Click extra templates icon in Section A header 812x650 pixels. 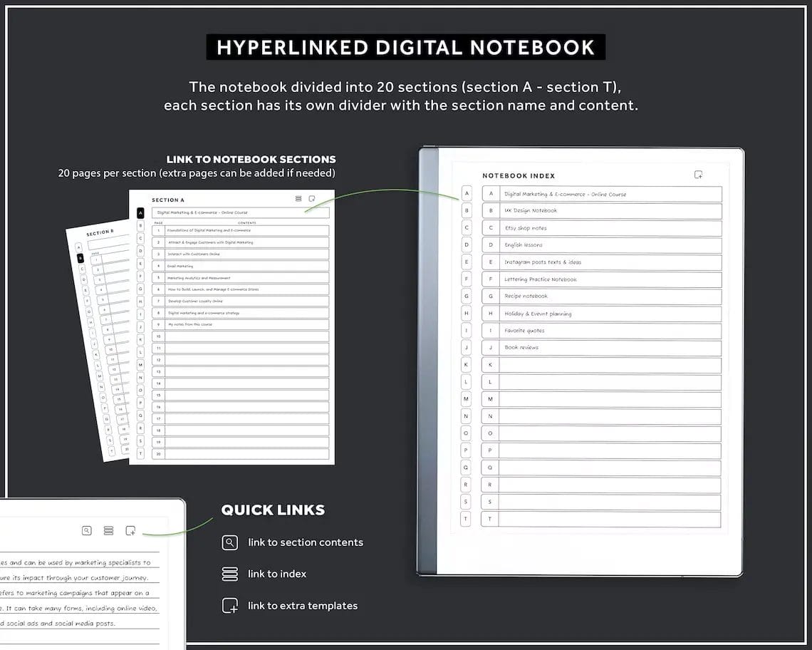click(x=311, y=199)
